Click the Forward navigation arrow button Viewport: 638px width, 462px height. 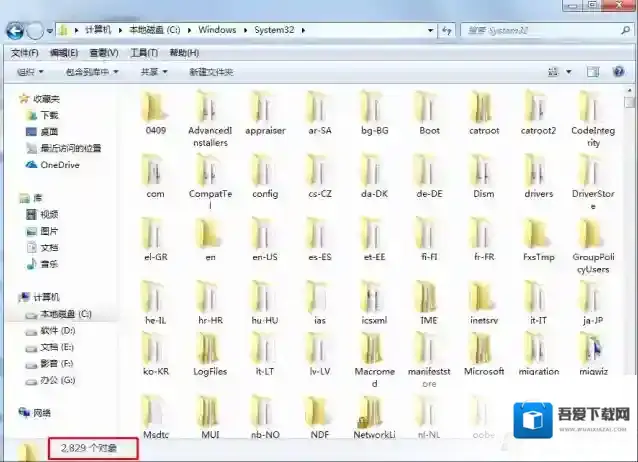click(x=35, y=31)
